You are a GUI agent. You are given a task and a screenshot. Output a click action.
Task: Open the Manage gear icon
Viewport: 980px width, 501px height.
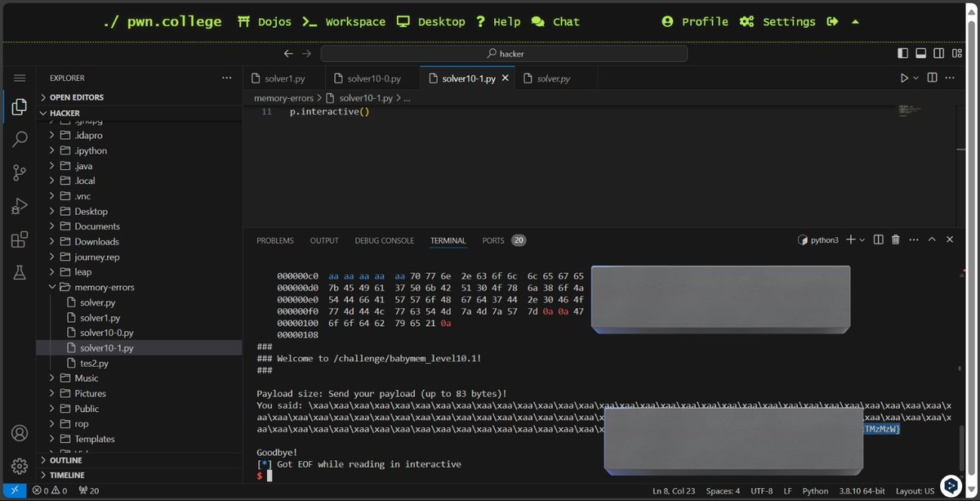point(20,466)
